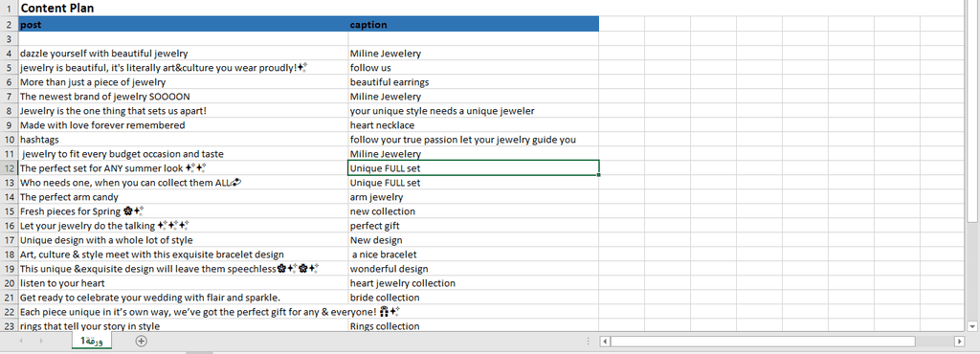Select cell 'Made with love forever remembered'
Screen dimensions: 980x354
(183, 125)
